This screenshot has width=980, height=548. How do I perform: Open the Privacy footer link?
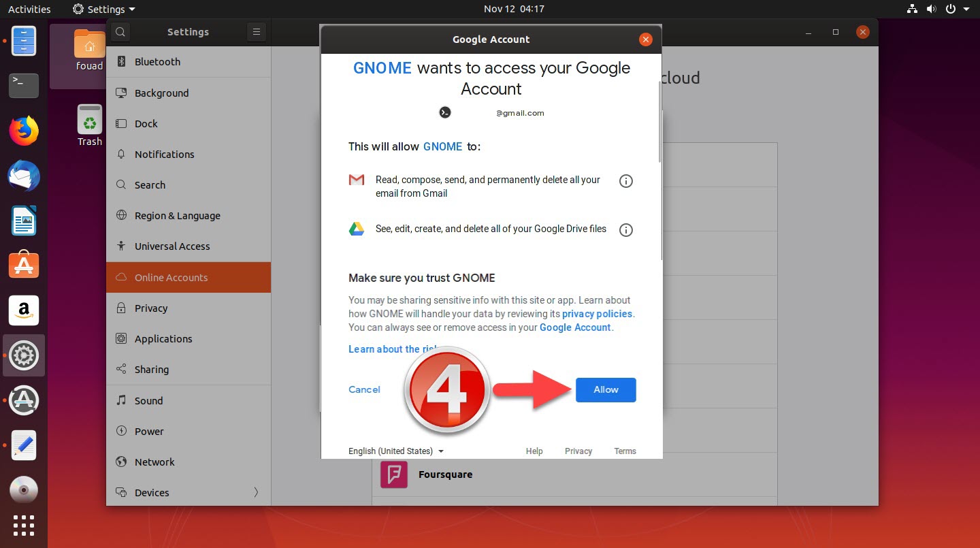point(578,451)
